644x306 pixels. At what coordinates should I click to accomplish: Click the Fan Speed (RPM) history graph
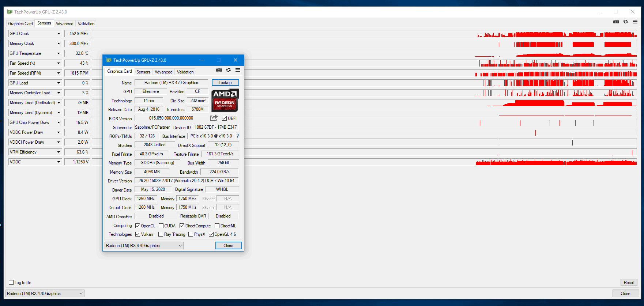(x=365, y=73)
